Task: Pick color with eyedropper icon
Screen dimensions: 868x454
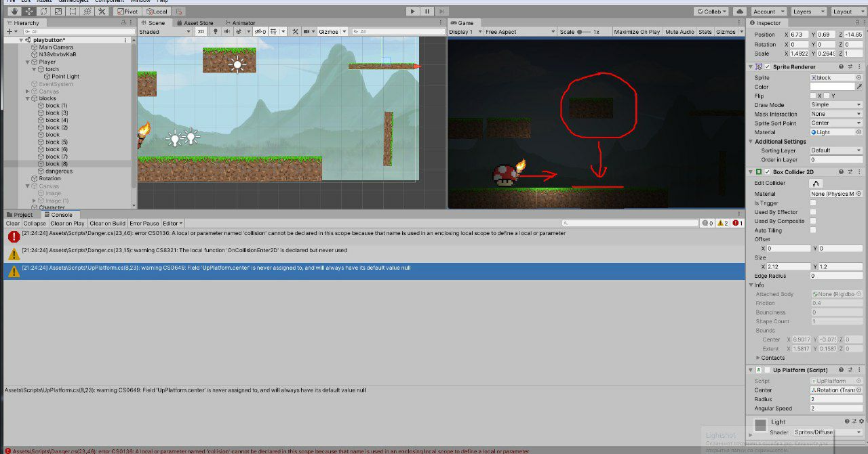Action: point(859,87)
